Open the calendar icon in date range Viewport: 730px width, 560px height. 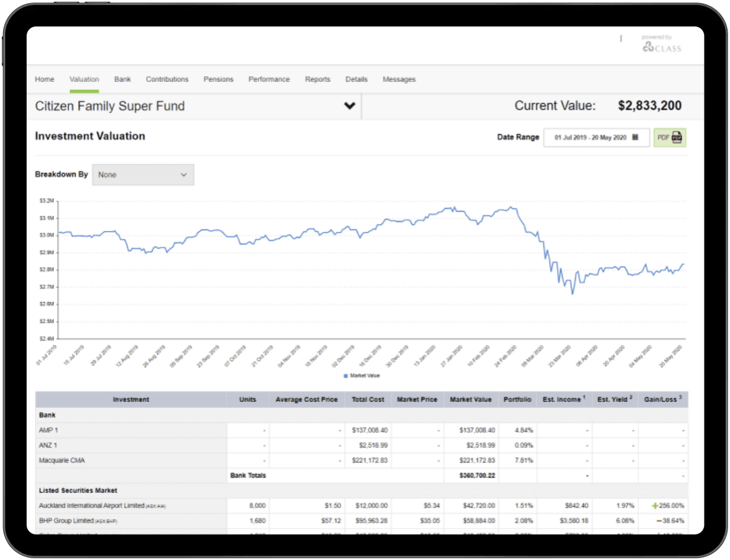[x=635, y=137]
